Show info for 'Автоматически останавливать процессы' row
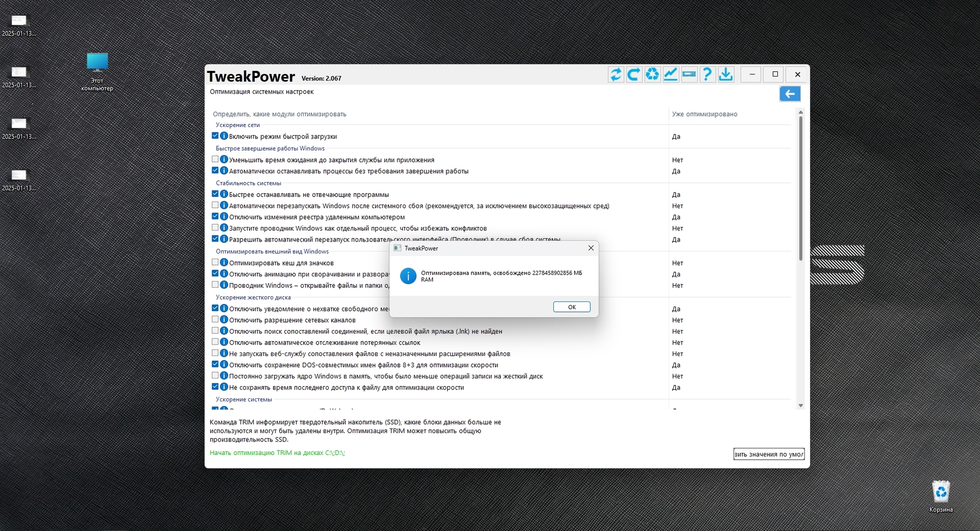This screenshot has width=980, height=531. [x=224, y=171]
